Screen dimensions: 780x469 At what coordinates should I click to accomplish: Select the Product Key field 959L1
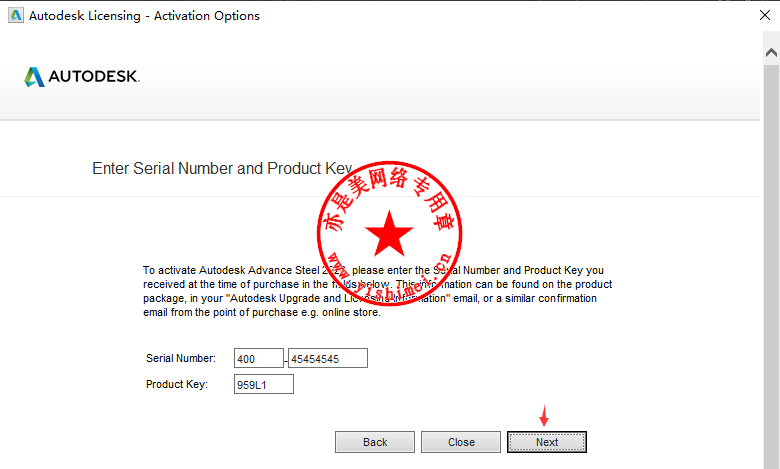(x=264, y=384)
